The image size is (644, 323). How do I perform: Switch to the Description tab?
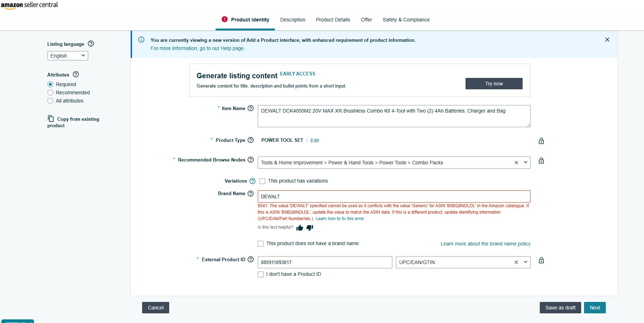pyautogui.click(x=293, y=20)
